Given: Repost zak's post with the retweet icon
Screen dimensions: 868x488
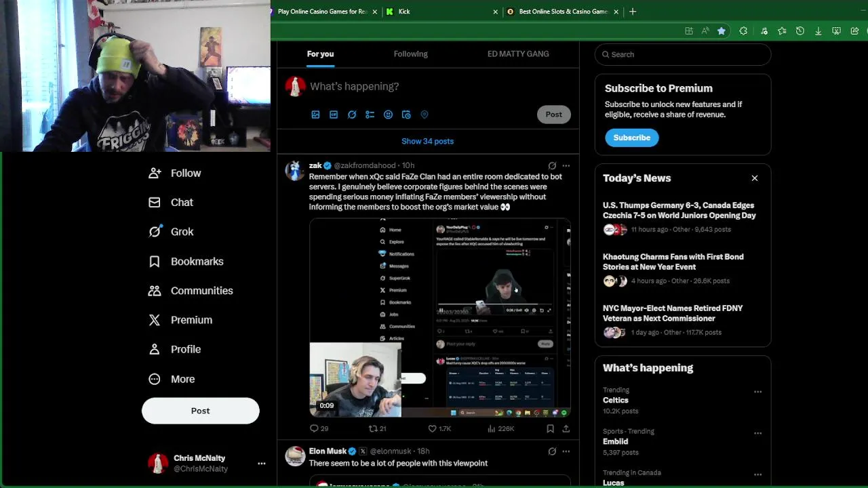Looking at the screenshot, I should tap(377, 428).
